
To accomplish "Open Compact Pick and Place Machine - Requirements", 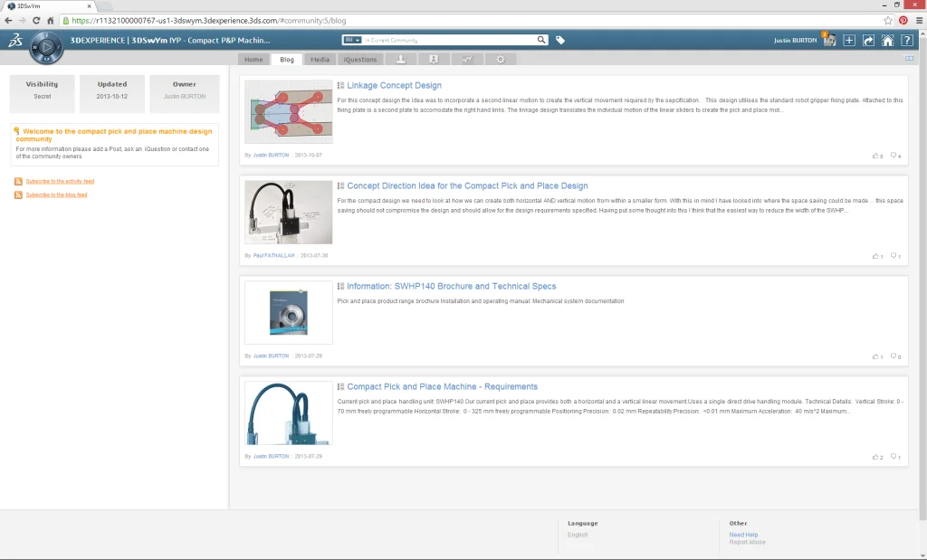I will [x=442, y=387].
